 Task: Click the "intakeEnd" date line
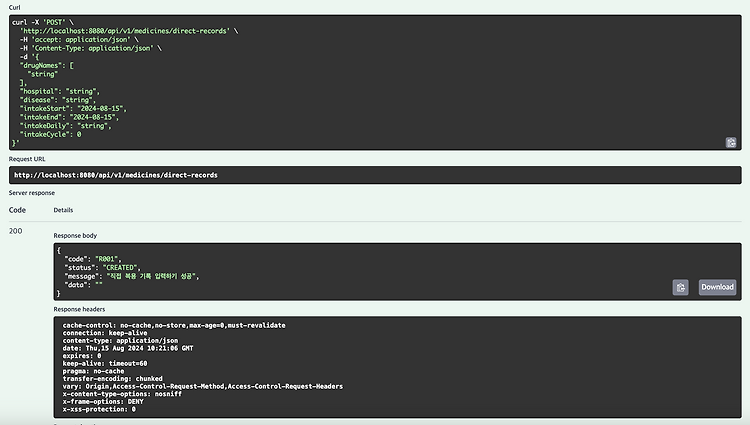click(x=69, y=117)
